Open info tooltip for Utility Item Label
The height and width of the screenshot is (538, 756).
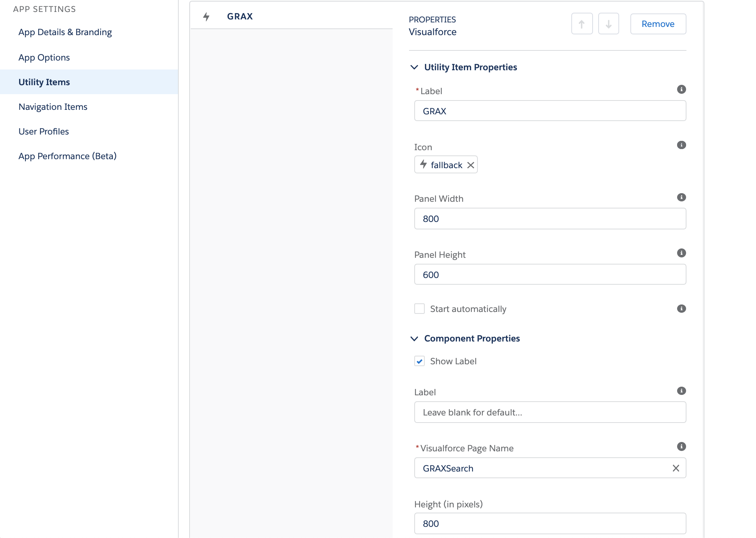coord(681,89)
